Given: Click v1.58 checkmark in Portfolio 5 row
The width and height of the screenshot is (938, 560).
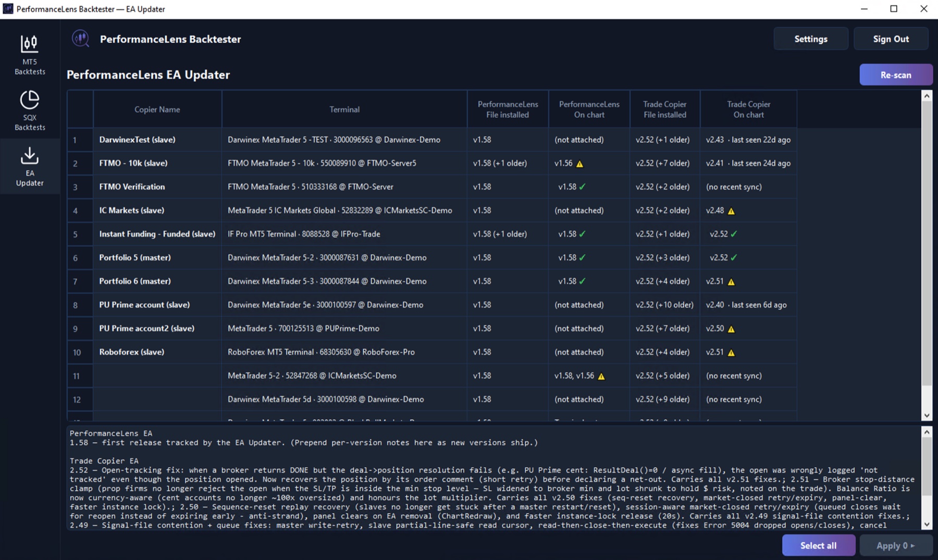Looking at the screenshot, I should (x=583, y=257).
